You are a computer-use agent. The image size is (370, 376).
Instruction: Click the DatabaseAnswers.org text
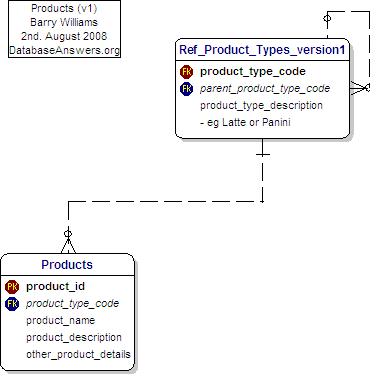tap(64, 50)
